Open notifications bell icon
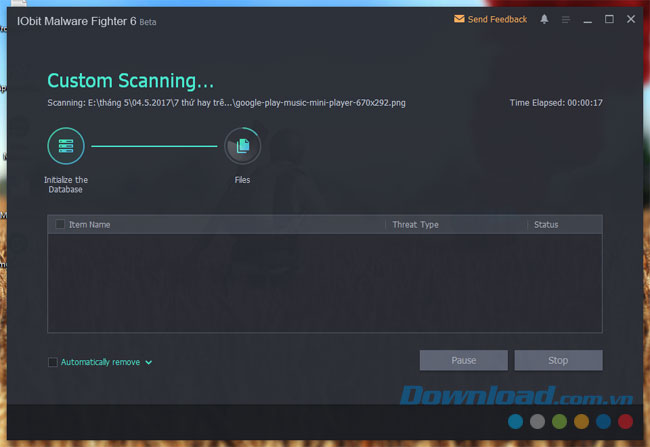Screen dimensions: 650x447 (x=544, y=19)
